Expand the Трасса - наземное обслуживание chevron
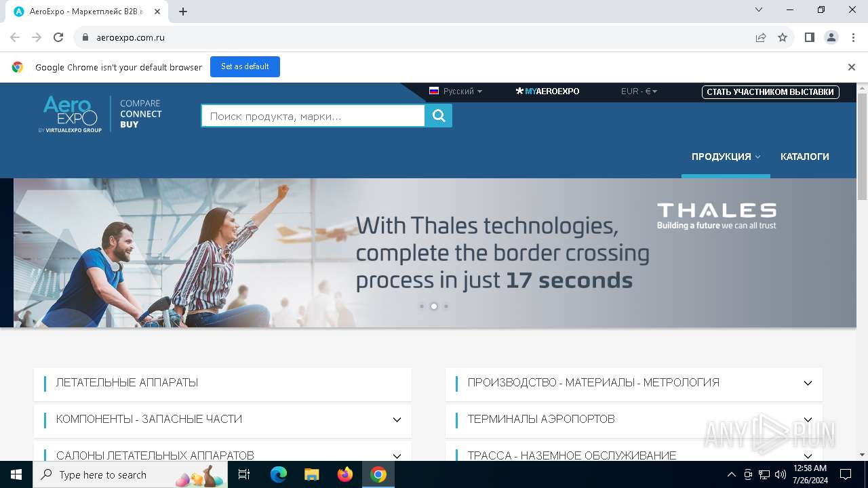The image size is (868, 488). click(x=808, y=456)
